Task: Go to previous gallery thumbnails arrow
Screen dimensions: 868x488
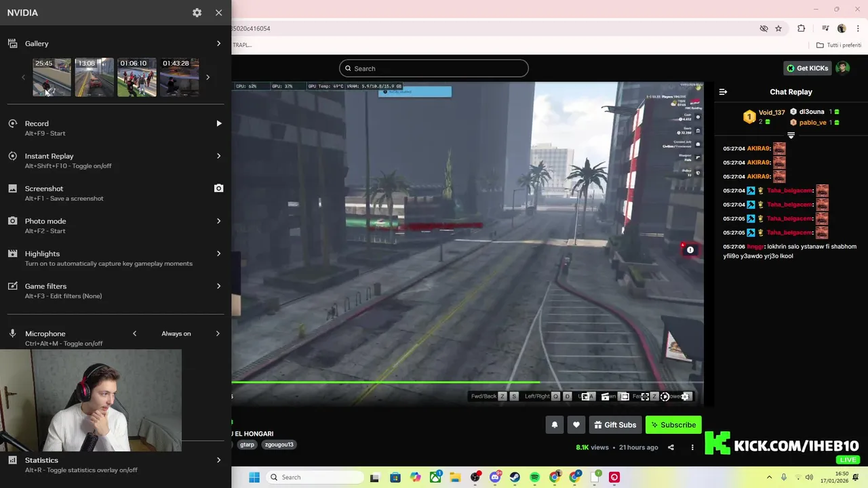Action: [23, 77]
